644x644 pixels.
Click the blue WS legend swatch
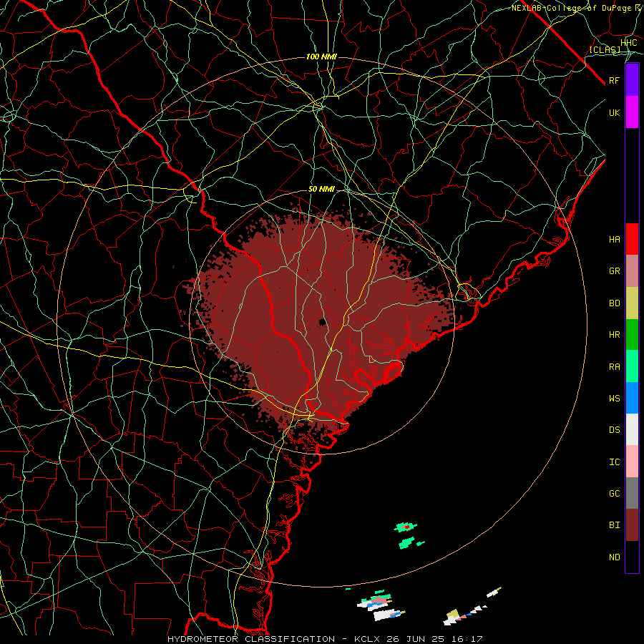click(632, 398)
